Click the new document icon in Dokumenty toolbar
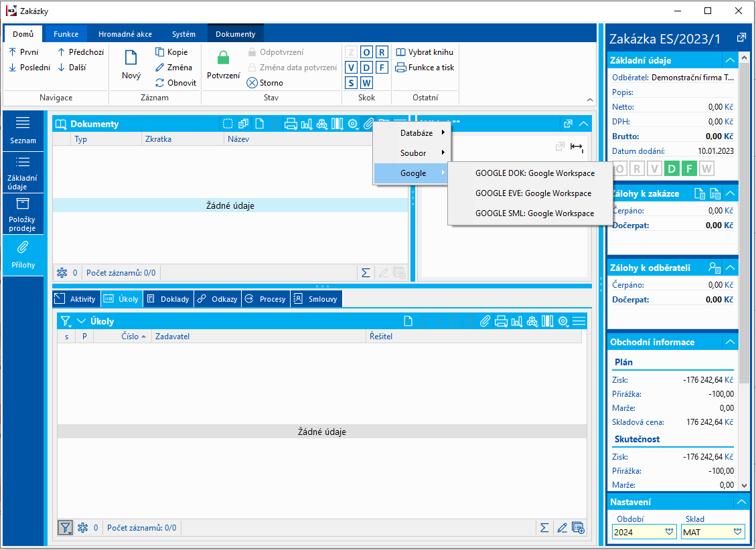Viewport: 756px width, 550px height. pos(259,124)
